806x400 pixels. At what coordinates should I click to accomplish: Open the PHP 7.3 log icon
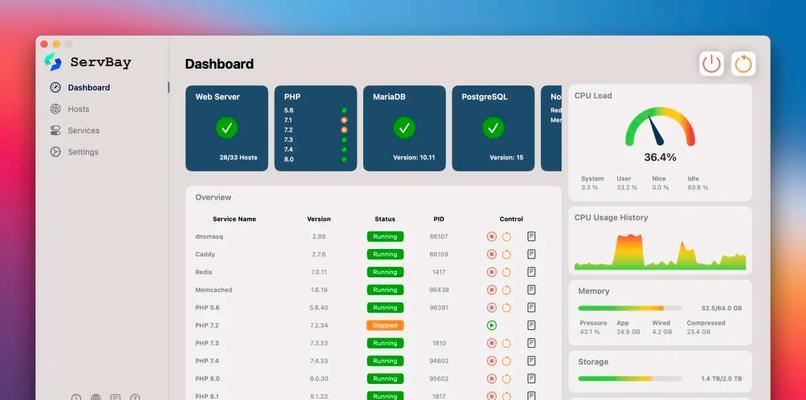pos(532,343)
